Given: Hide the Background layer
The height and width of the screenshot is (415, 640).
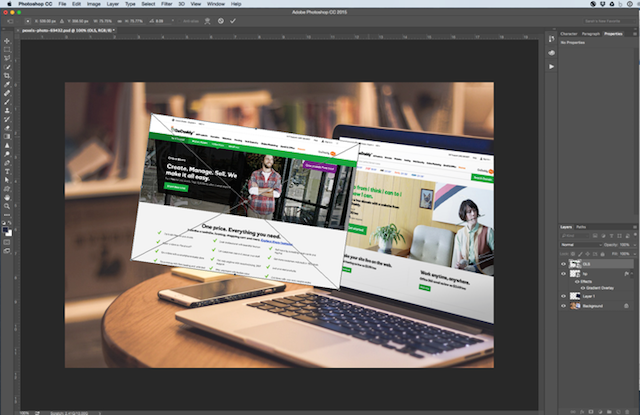Looking at the screenshot, I should [x=563, y=306].
